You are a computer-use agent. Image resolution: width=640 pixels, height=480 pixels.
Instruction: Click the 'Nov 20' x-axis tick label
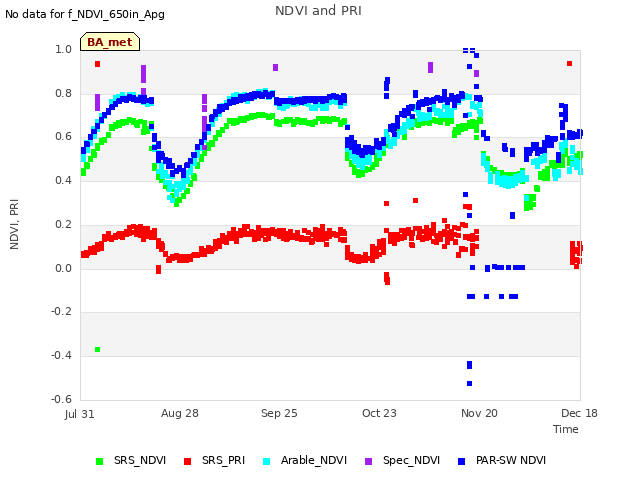pos(479,413)
